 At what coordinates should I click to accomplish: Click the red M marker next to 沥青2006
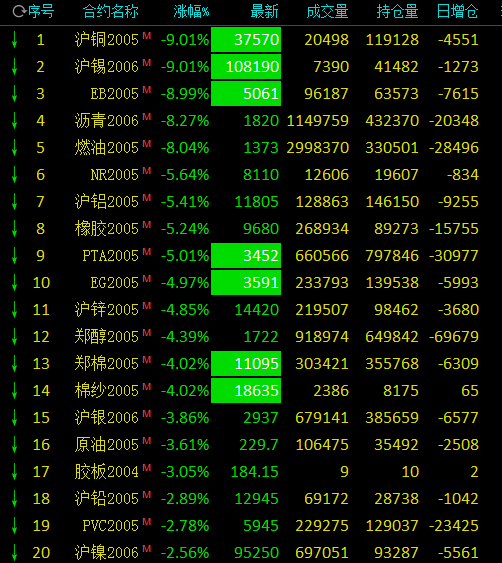[147, 116]
